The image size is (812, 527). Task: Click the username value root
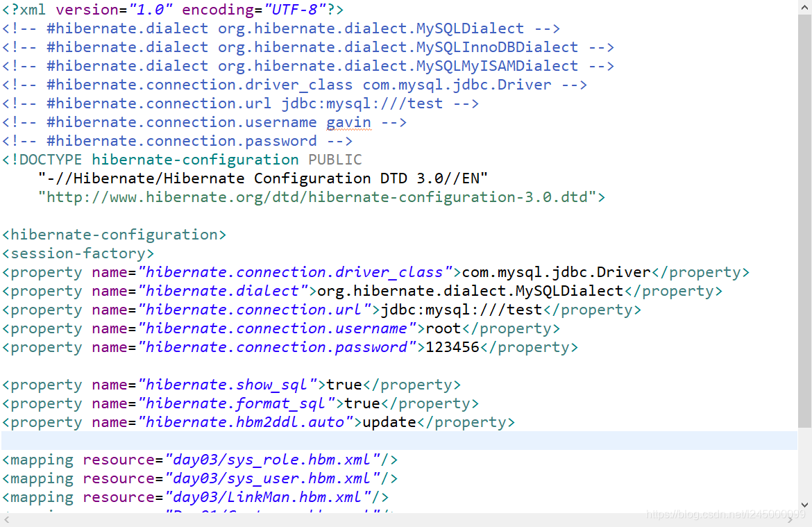[443, 328]
